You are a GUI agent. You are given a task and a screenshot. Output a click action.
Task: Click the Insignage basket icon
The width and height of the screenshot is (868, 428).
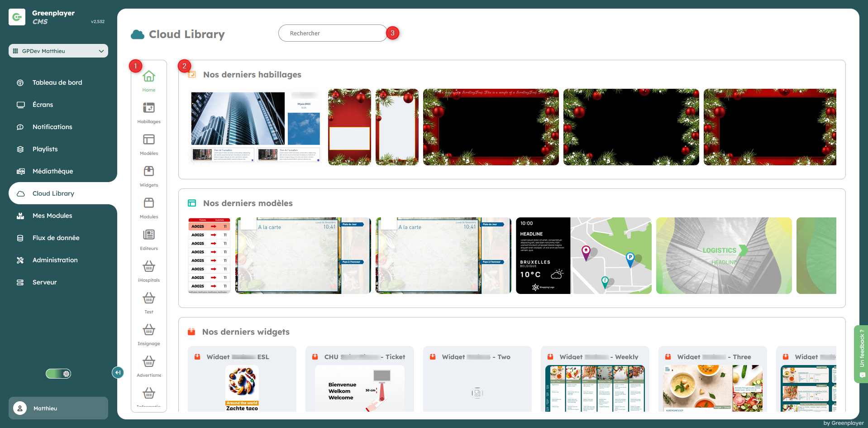point(149,330)
